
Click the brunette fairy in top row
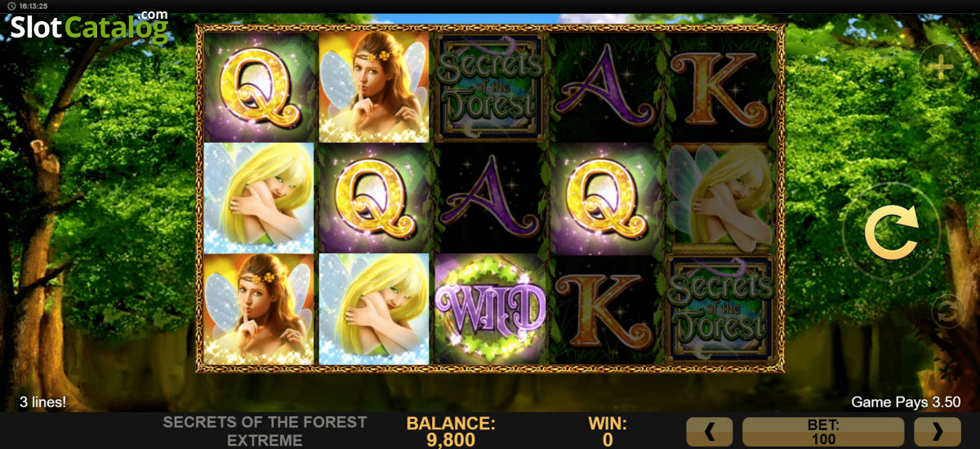click(374, 87)
